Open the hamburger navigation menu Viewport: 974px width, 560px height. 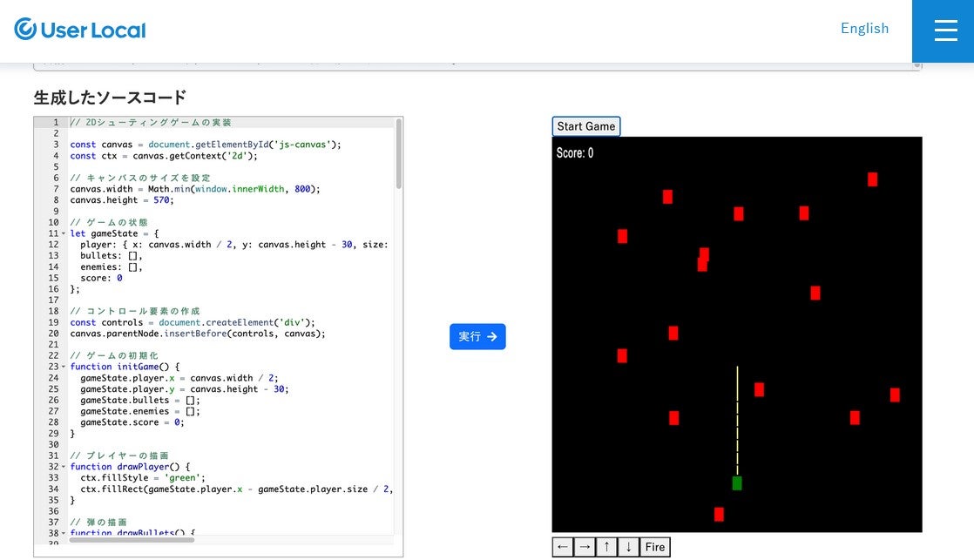pyautogui.click(x=945, y=29)
